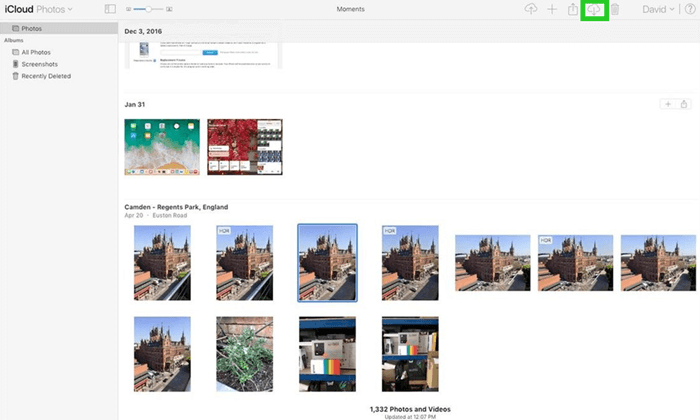Viewport: 700px width, 420px height.
Task: Delete selected photo with trash icon
Action: 616,9
